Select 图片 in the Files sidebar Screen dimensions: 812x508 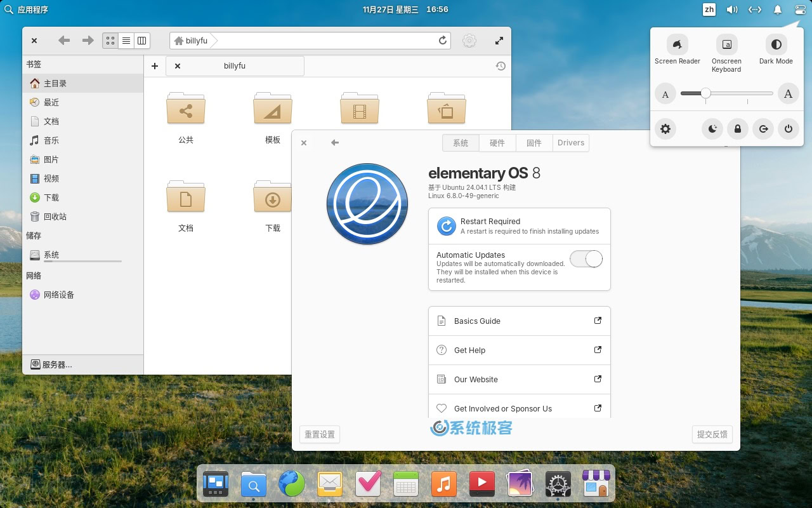(x=83, y=159)
